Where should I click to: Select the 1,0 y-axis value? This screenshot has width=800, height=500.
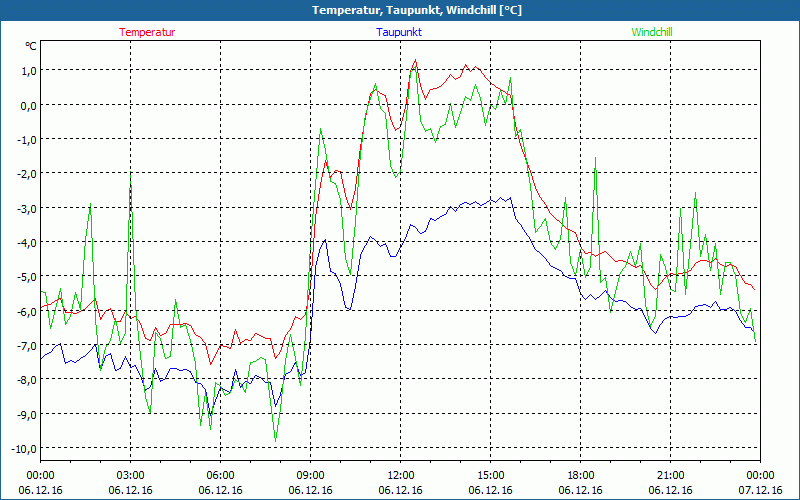click(29, 71)
